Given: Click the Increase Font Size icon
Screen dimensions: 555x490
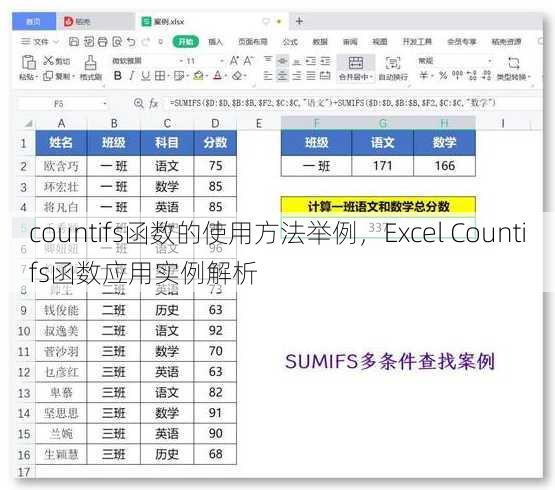Looking at the screenshot, I should [x=234, y=61].
